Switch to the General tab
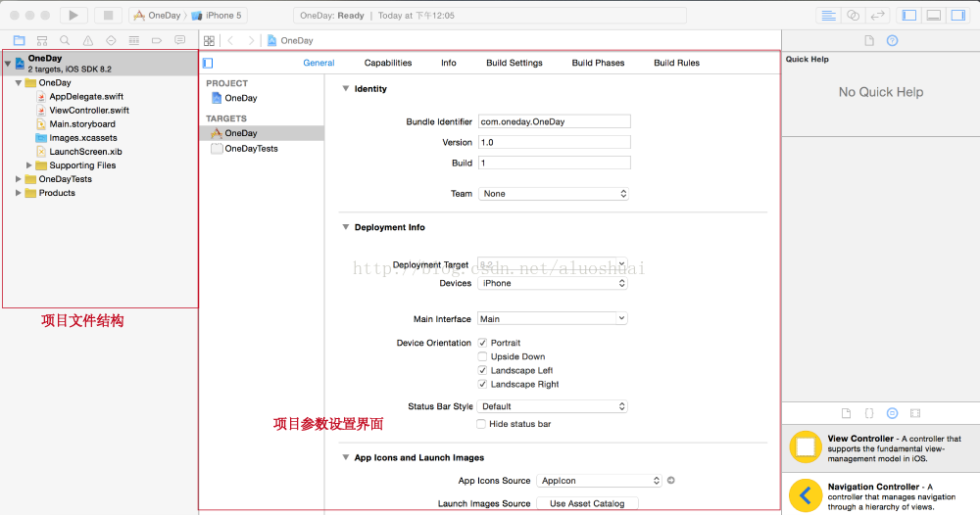980x515 pixels. coord(318,63)
